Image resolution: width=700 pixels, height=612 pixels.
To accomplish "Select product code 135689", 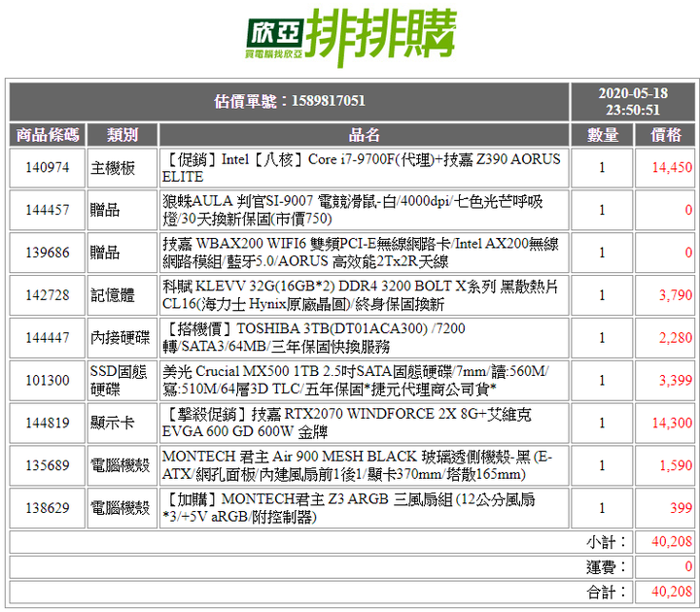I will [48, 465].
